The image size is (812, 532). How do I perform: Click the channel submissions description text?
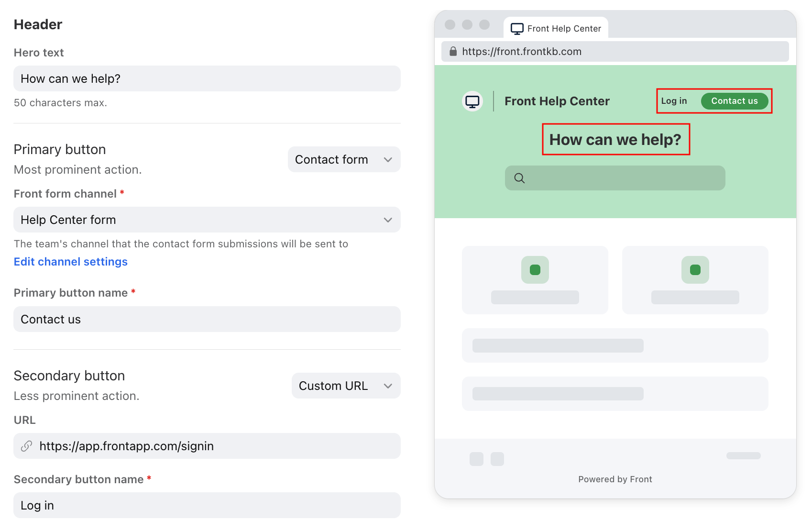(181, 244)
